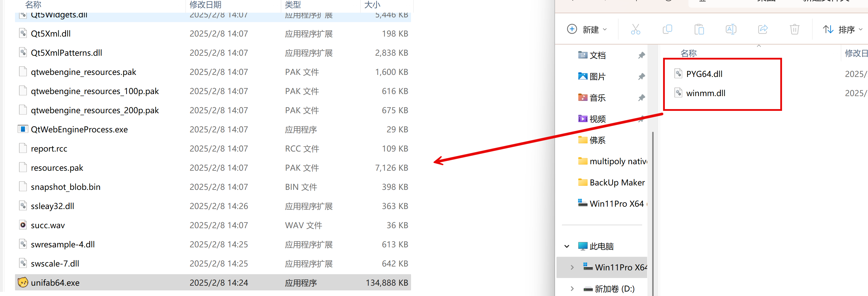Image resolution: width=868 pixels, height=296 pixels.
Task: Sort left list by 修改日期 header
Action: [205, 5]
